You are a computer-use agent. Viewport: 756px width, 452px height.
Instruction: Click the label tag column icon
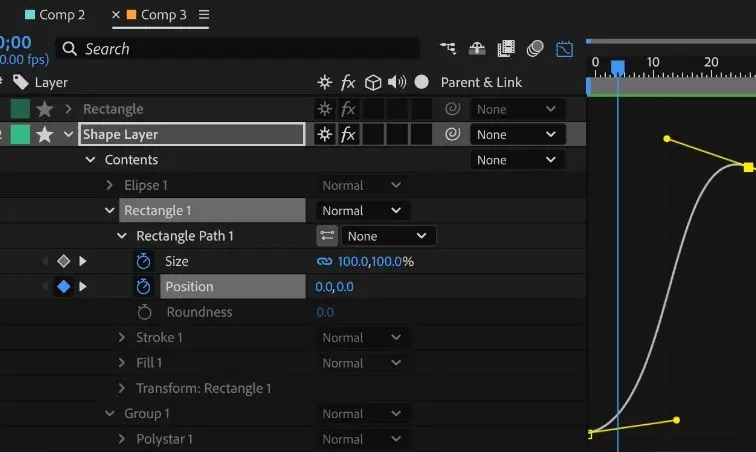pos(20,82)
